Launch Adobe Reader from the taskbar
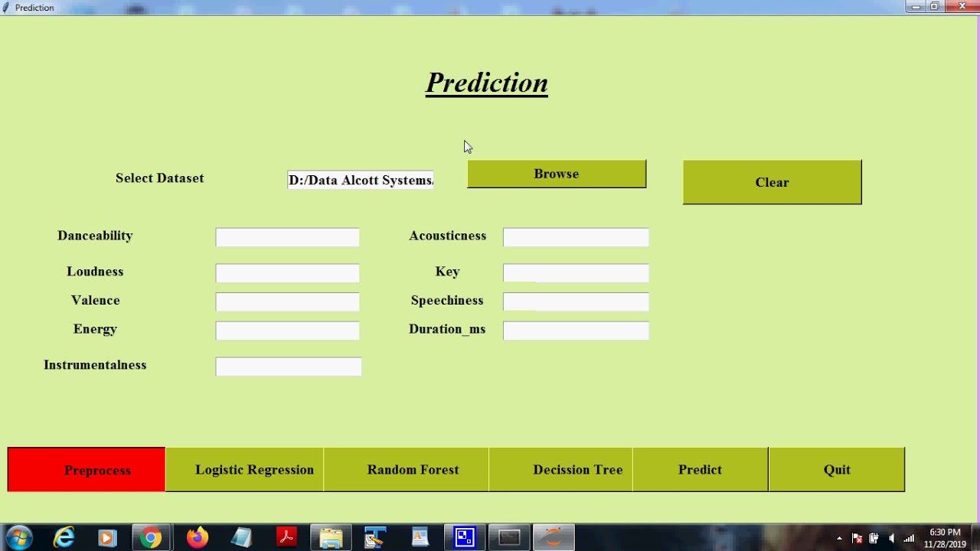Screen dimensions: 980x551 [x=286, y=538]
